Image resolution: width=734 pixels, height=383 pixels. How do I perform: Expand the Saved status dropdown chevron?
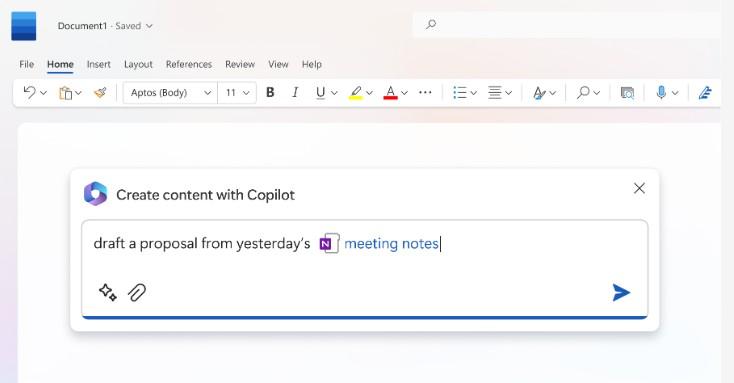149,26
